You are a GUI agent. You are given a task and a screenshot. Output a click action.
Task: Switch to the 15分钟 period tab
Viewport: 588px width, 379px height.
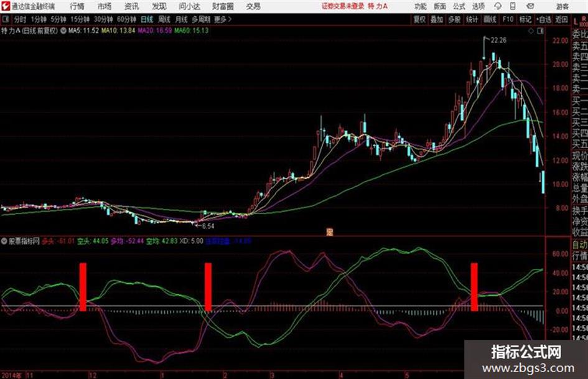(x=80, y=19)
